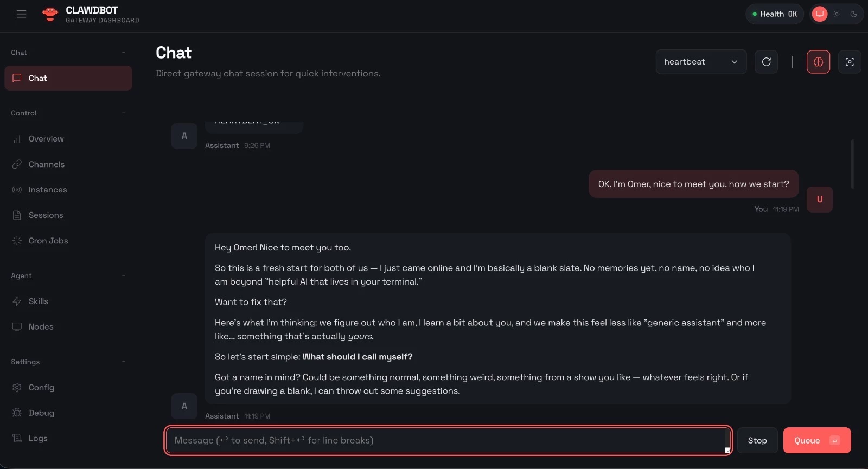
Task: Click the Clawdbot logo icon
Action: pyautogui.click(x=50, y=14)
